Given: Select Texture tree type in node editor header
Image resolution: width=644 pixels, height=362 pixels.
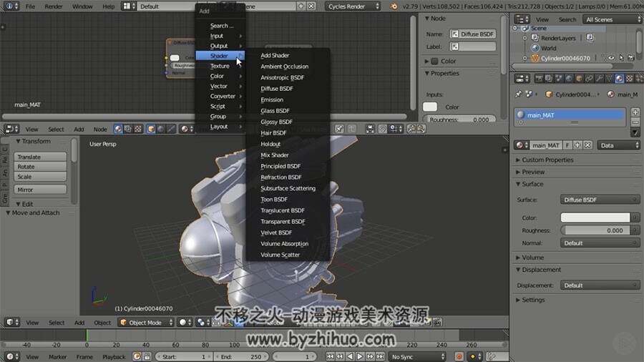Looking at the screenshot, I should (138, 129).
